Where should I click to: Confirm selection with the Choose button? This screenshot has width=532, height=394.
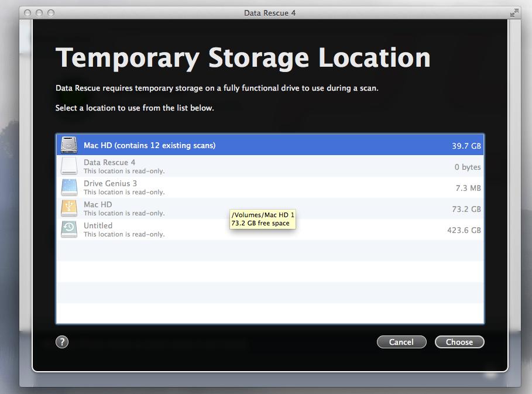pos(459,341)
